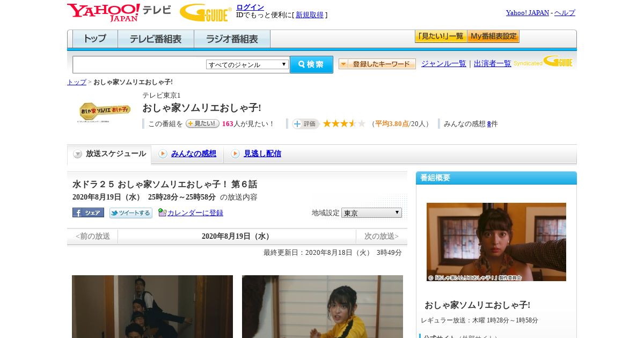Click the arrow icon beside 放送スケジュール
This screenshot has width=644, height=338.
78,154
